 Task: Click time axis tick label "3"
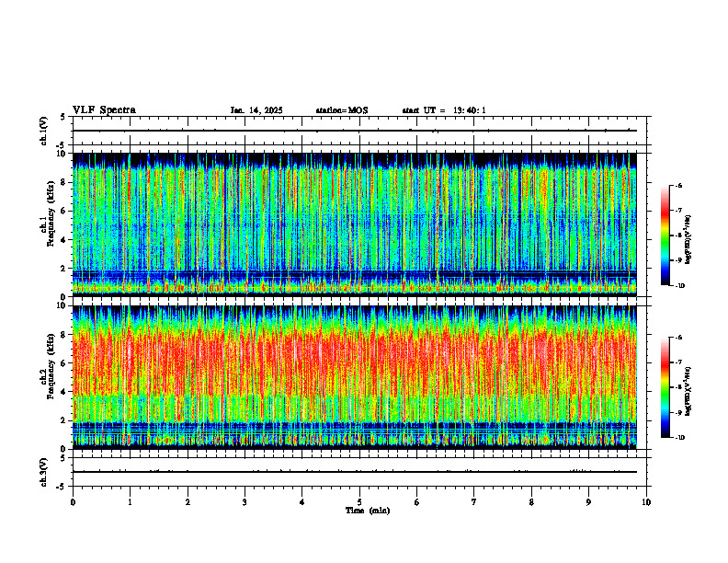[245, 502]
